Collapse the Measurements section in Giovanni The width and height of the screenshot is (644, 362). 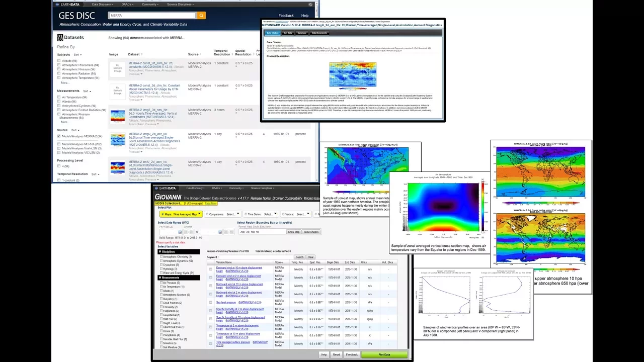pyautogui.click(x=179, y=278)
